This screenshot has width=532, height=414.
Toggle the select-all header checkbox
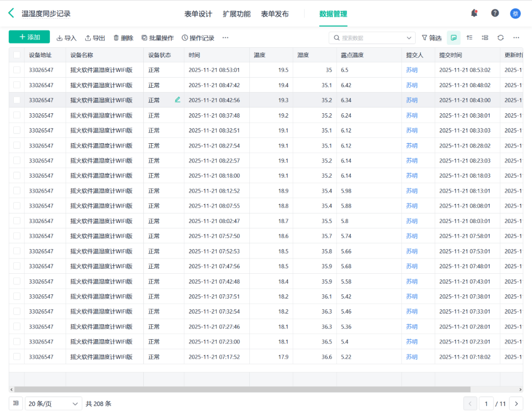[x=17, y=55]
